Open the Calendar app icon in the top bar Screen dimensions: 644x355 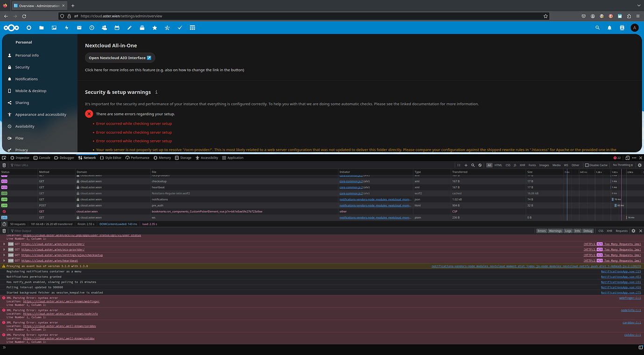coord(117,28)
